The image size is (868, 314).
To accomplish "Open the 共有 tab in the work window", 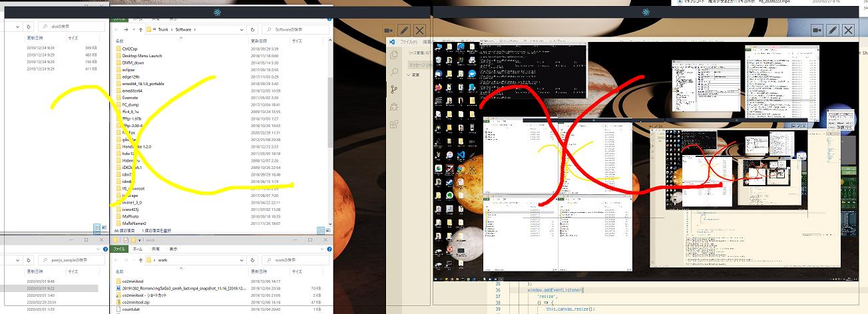I will tap(154, 249).
